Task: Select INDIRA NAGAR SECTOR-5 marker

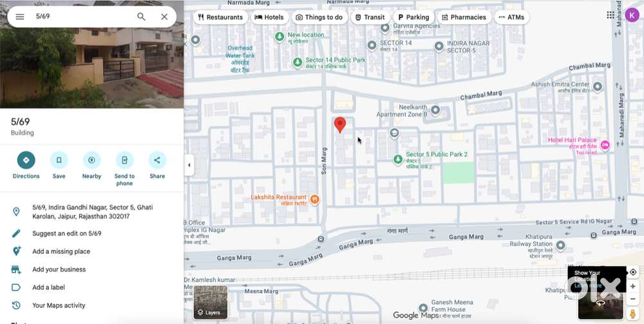Action: click(x=439, y=46)
